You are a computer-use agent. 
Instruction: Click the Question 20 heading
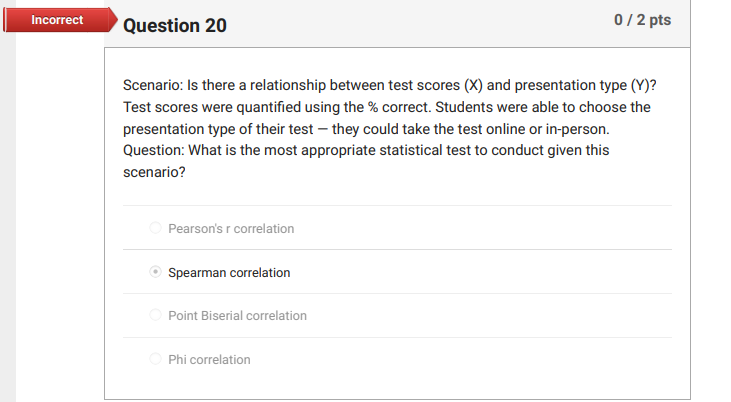(175, 26)
